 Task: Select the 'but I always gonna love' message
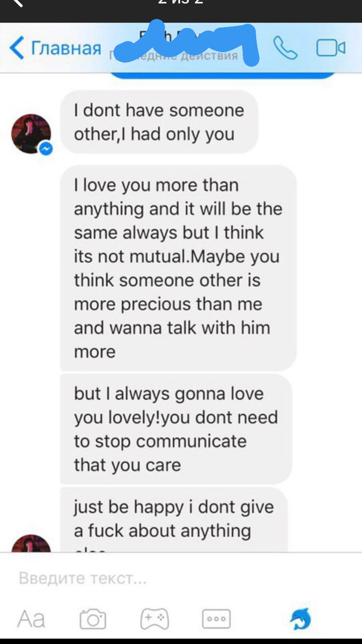coord(176,429)
